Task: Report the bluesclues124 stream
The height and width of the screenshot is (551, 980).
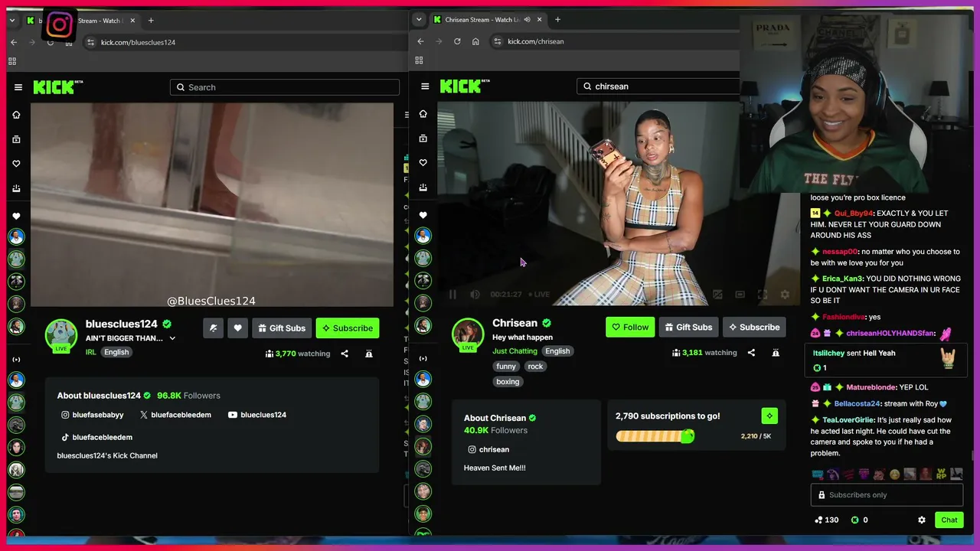Action: [x=369, y=354]
